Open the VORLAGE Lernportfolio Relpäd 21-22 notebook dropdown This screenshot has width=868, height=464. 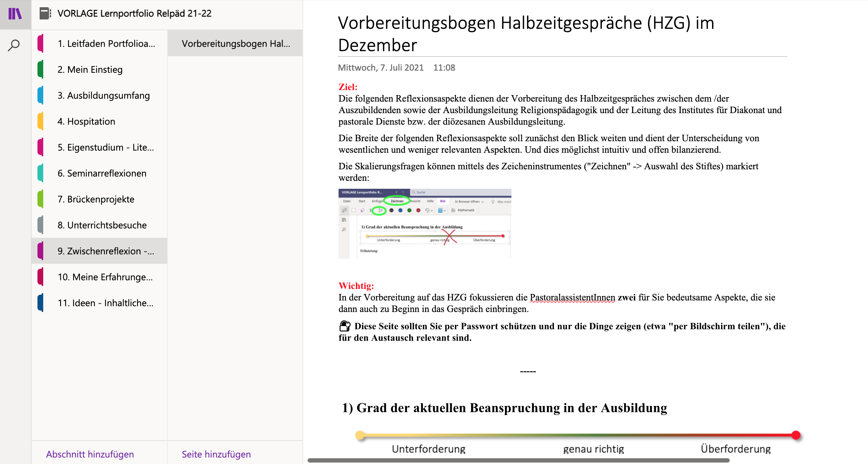click(x=134, y=14)
